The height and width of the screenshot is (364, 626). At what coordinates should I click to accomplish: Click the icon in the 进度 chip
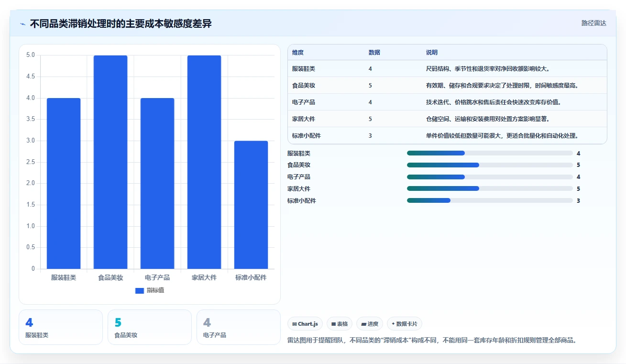coord(363,324)
